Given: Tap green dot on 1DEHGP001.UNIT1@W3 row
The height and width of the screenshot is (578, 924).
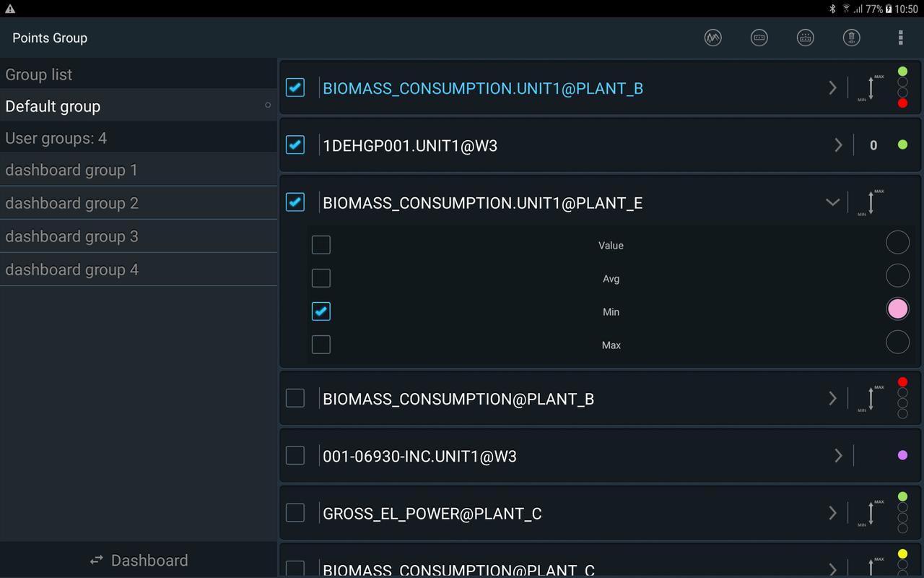Looking at the screenshot, I should (902, 144).
